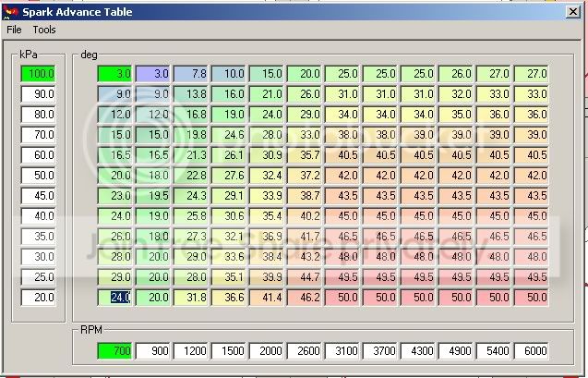Click the 32.4 deg spark cell
Viewport: 588px width, 378px height.
pos(266,176)
